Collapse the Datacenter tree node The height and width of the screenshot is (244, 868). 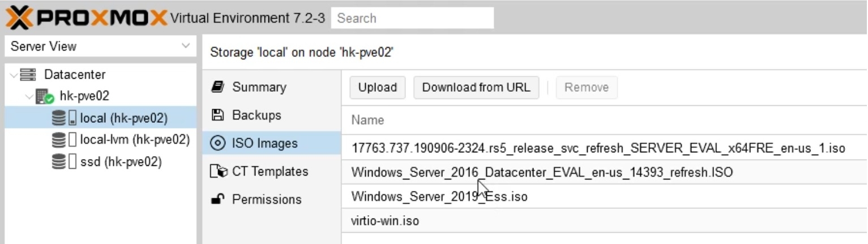[14, 75]
